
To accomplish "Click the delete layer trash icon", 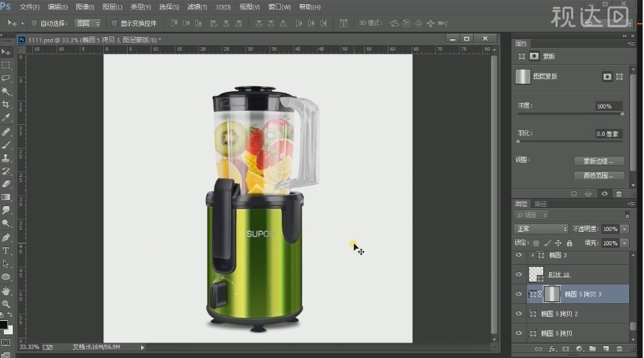I will tap(620, 349).
